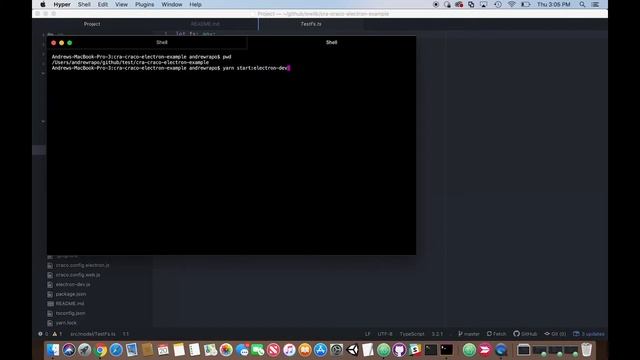
Task: Open the Edit menu
Action: [103, 4]
